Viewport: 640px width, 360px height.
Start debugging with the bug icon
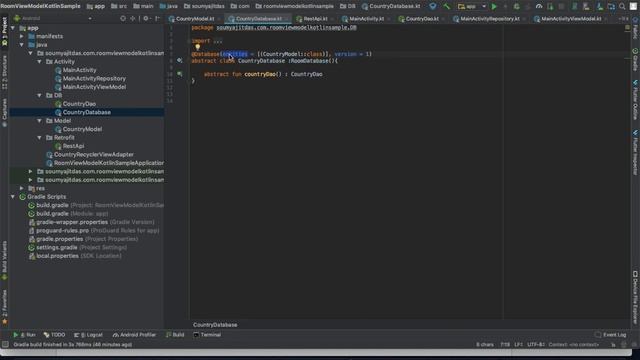click(x=516, y=6)
